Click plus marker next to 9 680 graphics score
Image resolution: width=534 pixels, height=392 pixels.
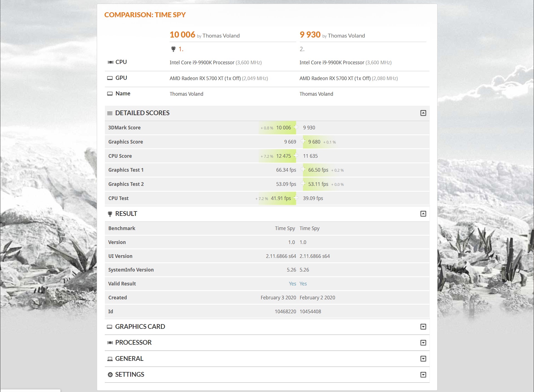tap(303, 141)
